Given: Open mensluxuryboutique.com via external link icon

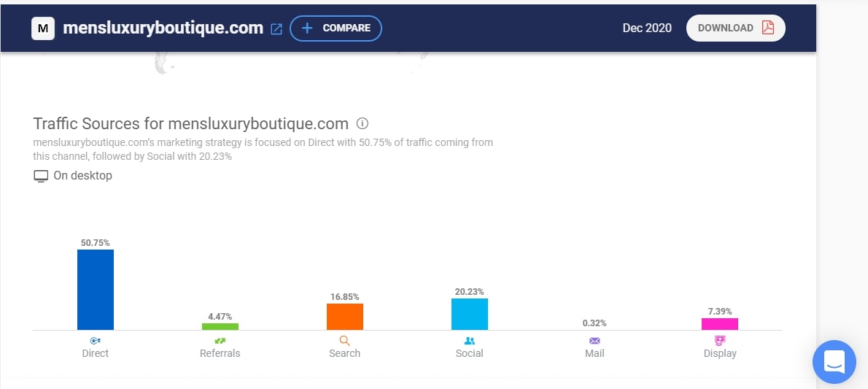Looking at the screenshot, I should [x=276, y=29].
